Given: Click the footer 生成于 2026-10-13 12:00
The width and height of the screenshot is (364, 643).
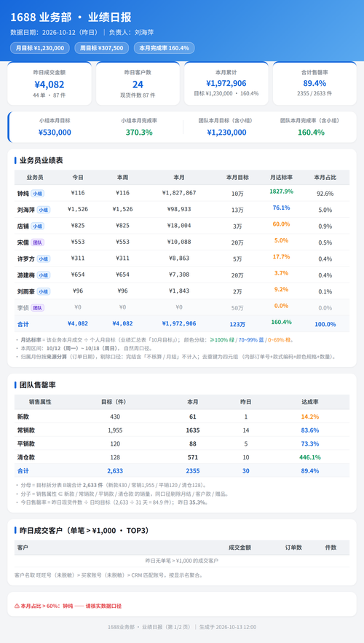Looking at the screenshot, I should [x=228, y=627].
